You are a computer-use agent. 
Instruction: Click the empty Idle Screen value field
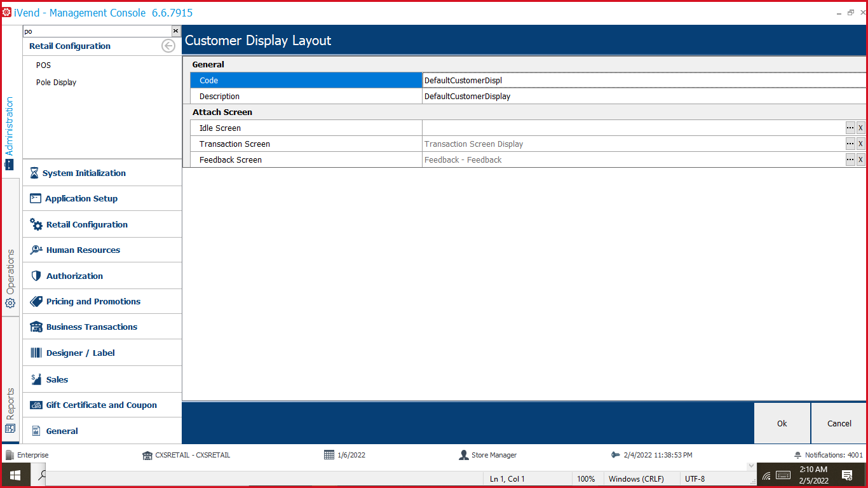coord(634,128)
